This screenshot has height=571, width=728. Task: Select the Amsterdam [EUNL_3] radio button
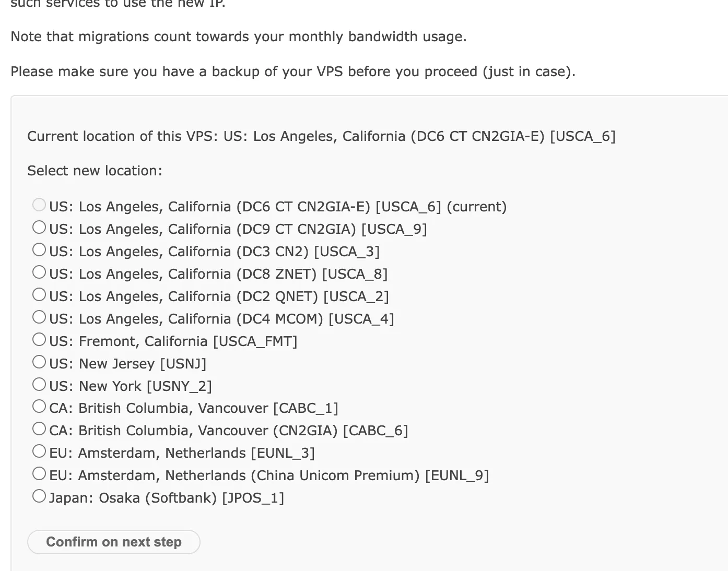point(39,451)
